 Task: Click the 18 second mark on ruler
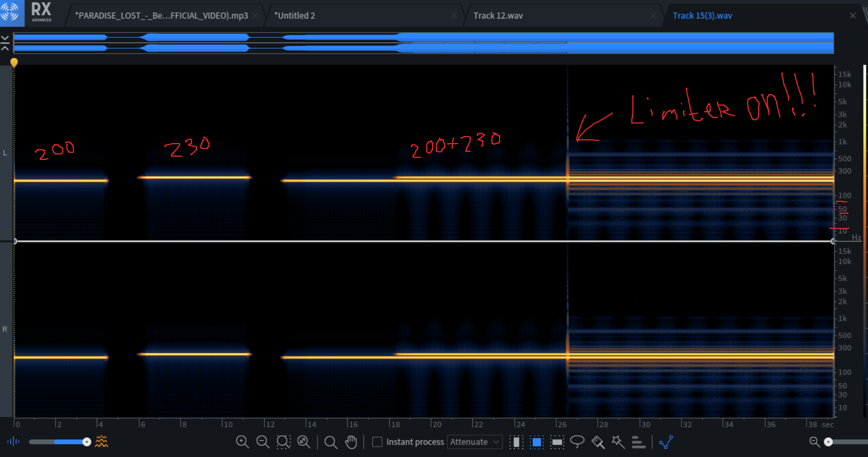395,424
